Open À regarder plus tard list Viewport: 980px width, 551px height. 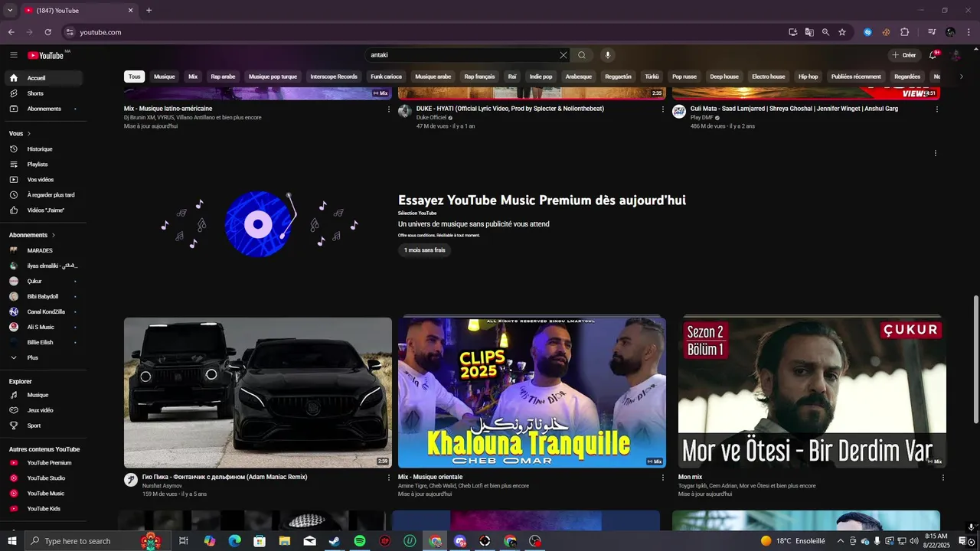coord(43,195)
